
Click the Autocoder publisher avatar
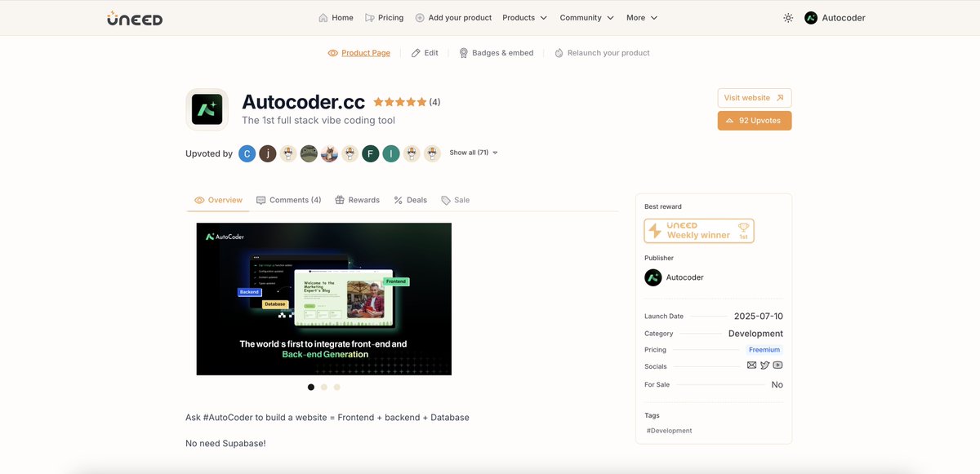pyautogui.click(x=653, y=277)
